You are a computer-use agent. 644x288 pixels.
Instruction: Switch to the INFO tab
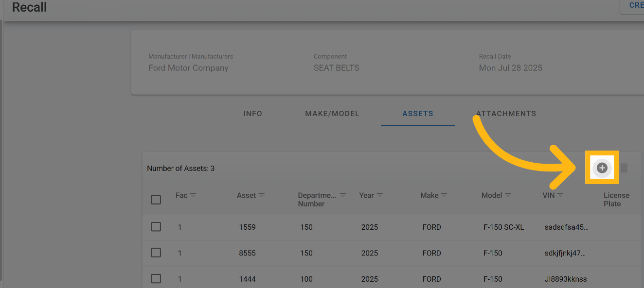(252, 114)
